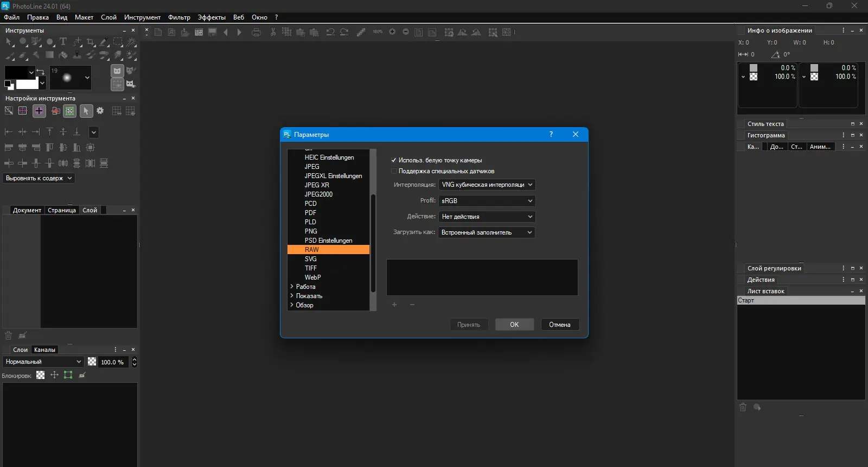Open the Фильтр menu
868x467 pixels.
[x=179, y=17]
